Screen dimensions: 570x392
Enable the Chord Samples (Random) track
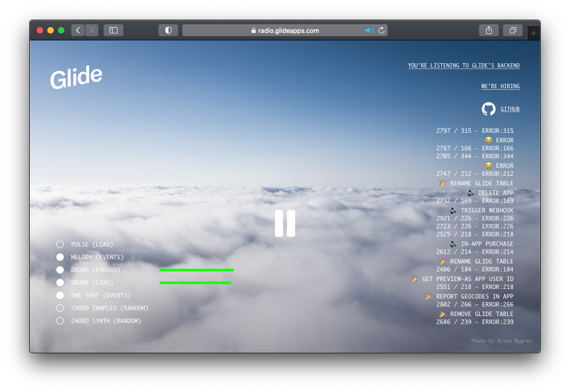coord(60,308)
